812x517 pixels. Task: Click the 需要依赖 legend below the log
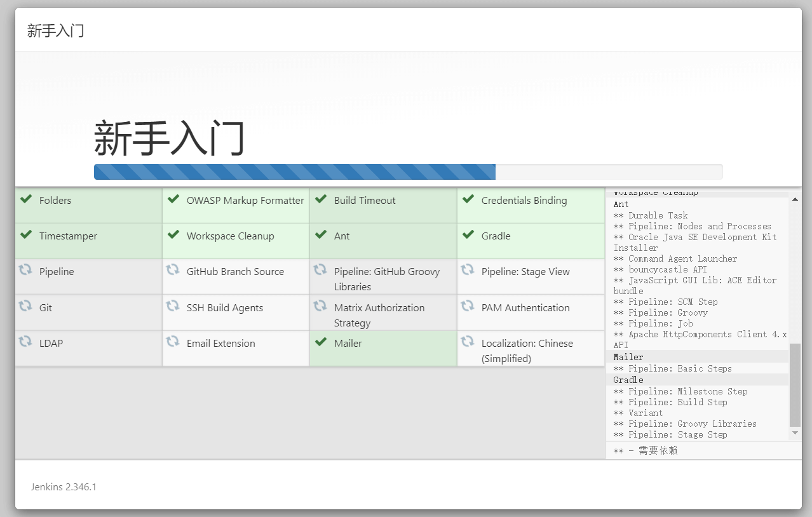point(646,450)
